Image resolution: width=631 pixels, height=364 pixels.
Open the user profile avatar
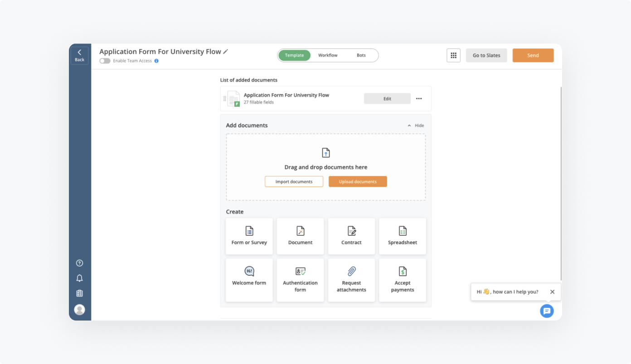click(x=80, y=310)
